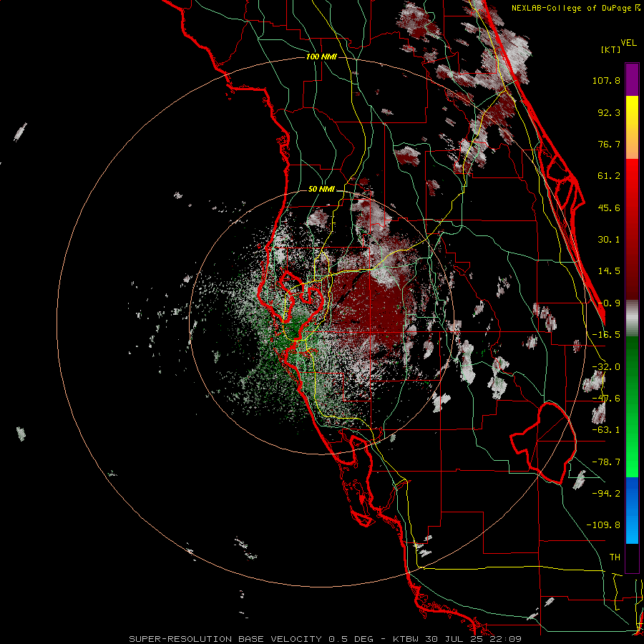Select the 61.2 velocity scale value
644x644 pixels.
coord(609,176)
